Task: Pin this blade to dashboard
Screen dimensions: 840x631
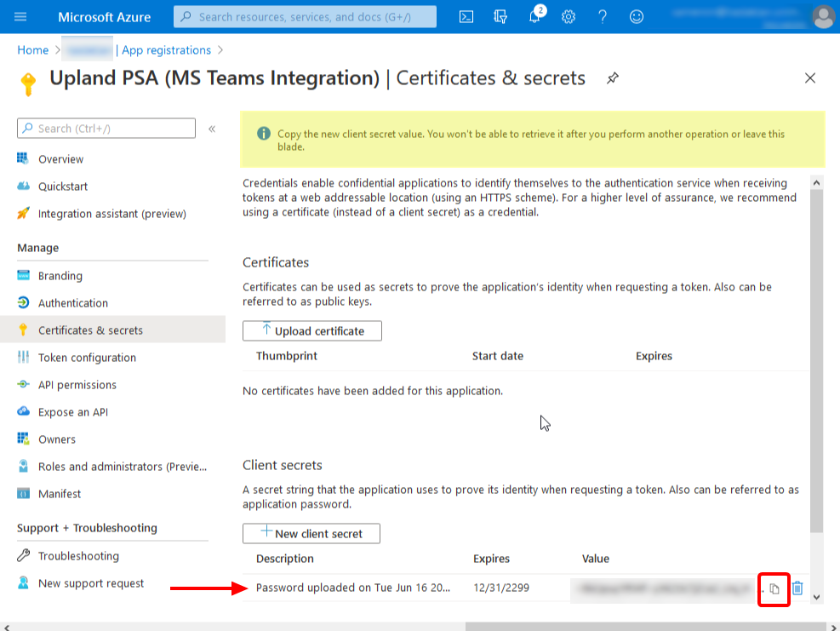Action: [x=612, y=78]
